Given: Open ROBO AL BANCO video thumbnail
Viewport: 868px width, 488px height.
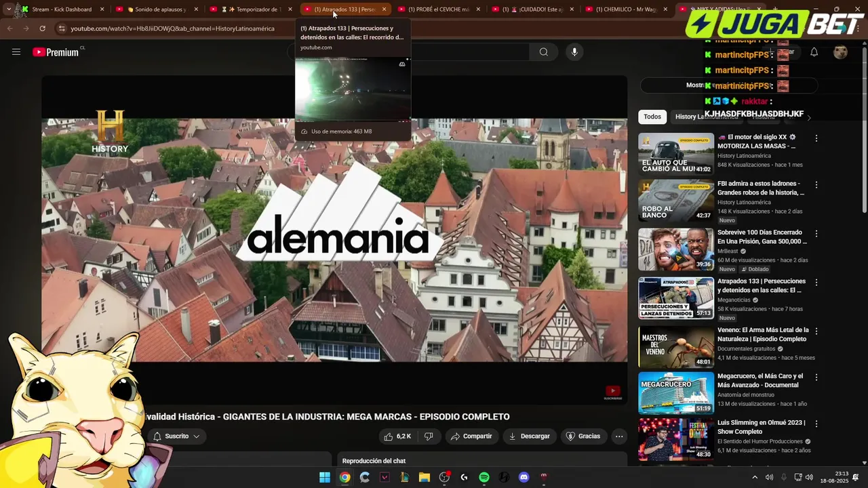Looking at the screenshot, I should [676, 200].
